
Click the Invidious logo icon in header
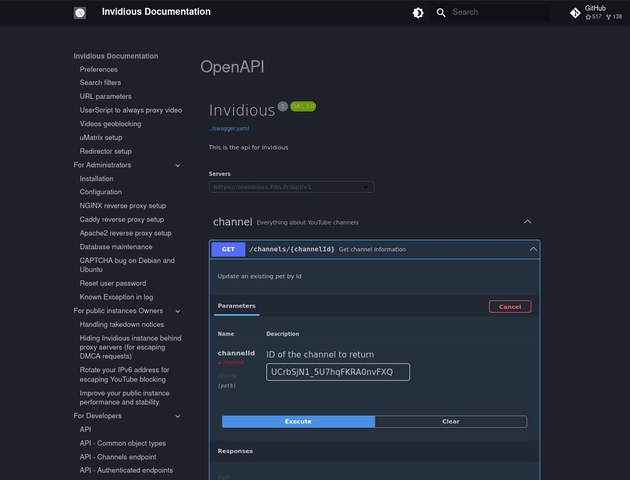pos(80,13)
